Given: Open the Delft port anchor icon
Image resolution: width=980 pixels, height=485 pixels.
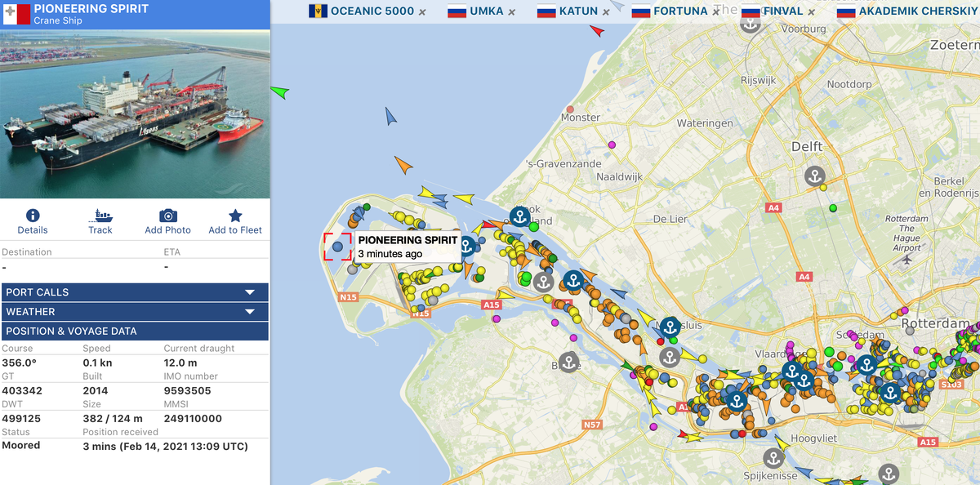Looking at the screenshot, I should tap(814, 176).
